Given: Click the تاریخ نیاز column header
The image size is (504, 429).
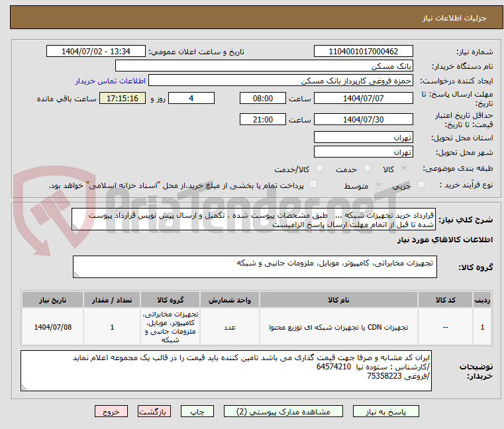Looking at the screenshot, I should click(53, 300).
